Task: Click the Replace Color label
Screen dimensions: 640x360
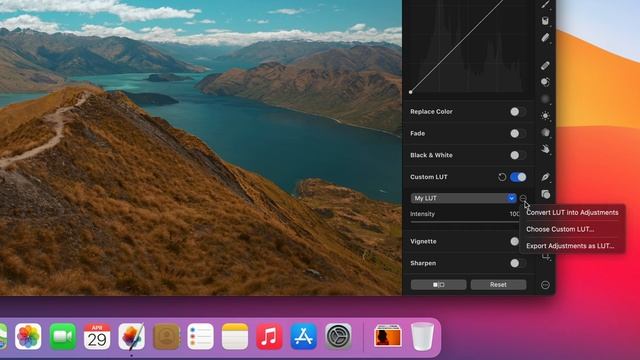Action: point(431,112)
